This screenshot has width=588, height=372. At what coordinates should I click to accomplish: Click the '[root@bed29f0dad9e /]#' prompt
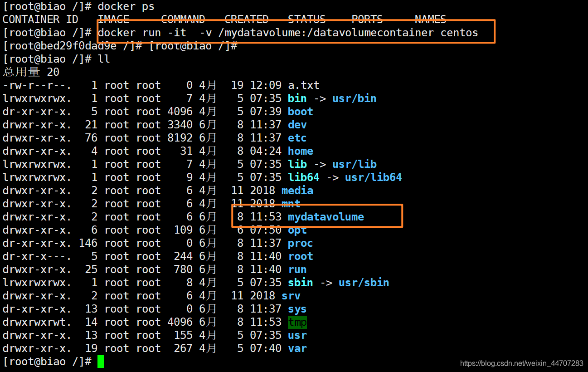(73, 46)
